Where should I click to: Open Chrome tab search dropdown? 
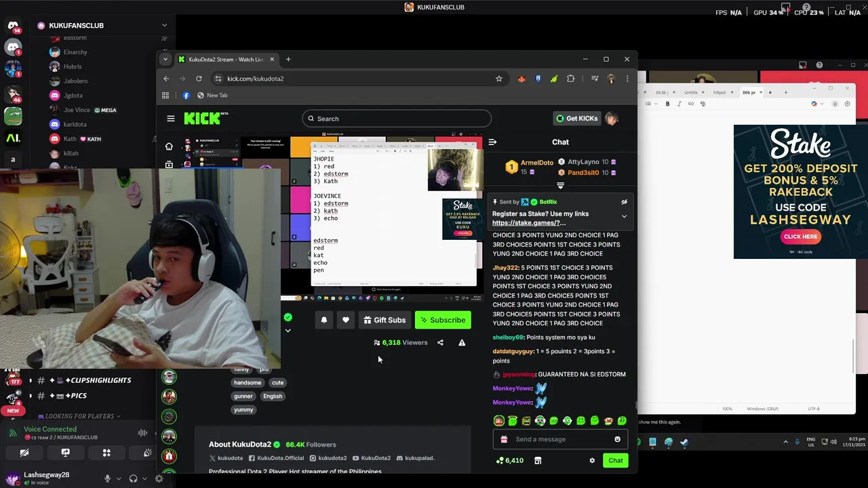pos(165,59)
